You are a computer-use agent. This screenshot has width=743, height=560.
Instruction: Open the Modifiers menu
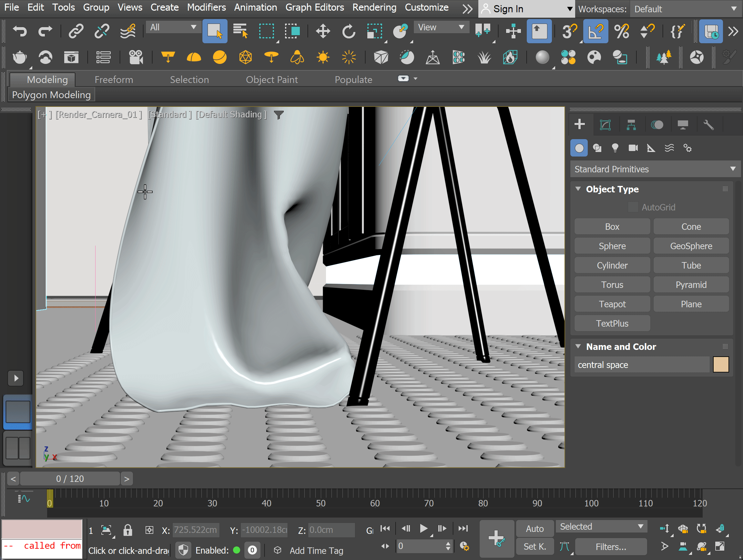click(x=206, y=7)
